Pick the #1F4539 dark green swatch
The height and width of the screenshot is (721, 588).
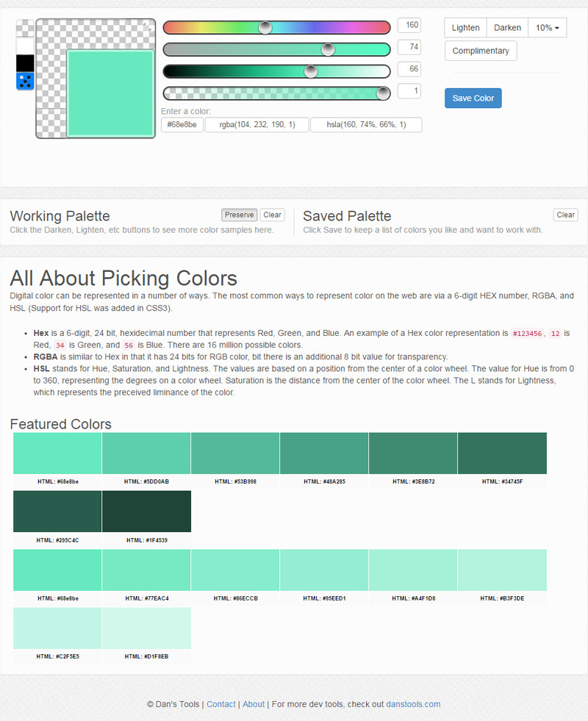click(146, 512)
